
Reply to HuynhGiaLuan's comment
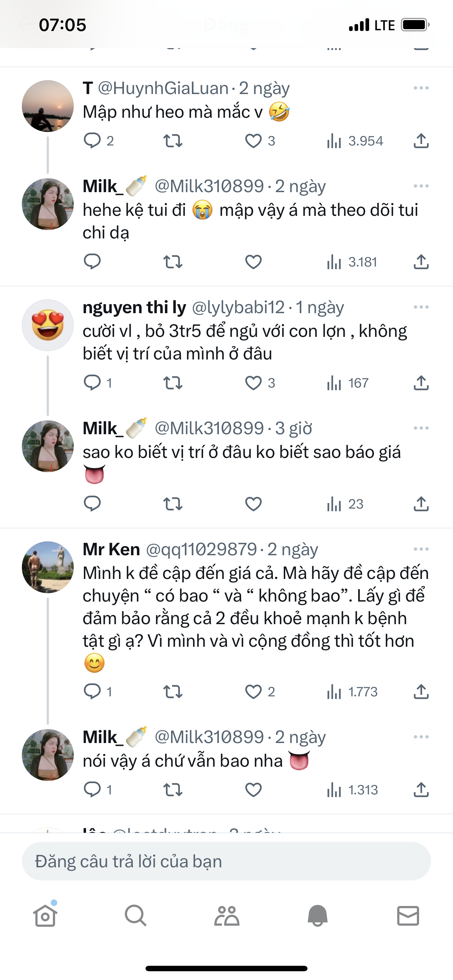92,141
